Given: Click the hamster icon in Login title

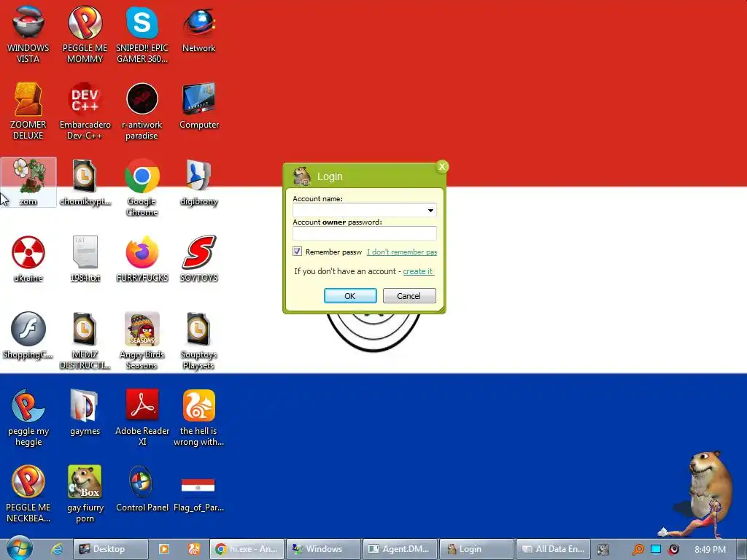Looking at the screenshot, I should (x=302, y=176).
